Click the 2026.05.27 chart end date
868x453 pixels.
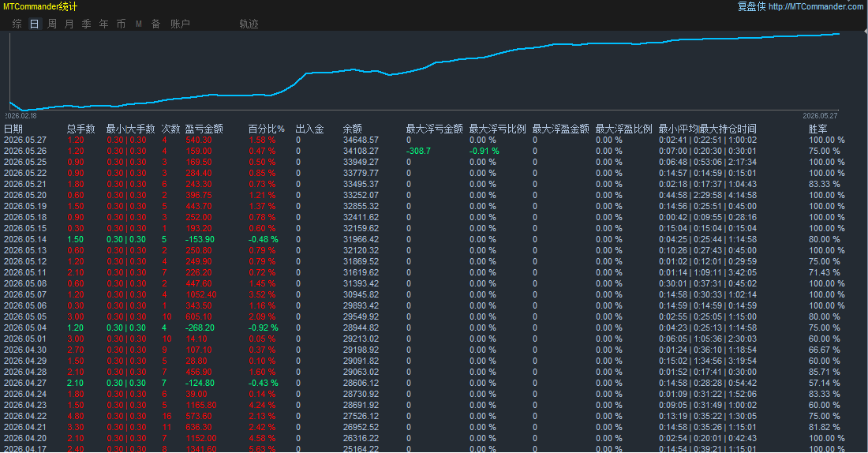point(820,116)
